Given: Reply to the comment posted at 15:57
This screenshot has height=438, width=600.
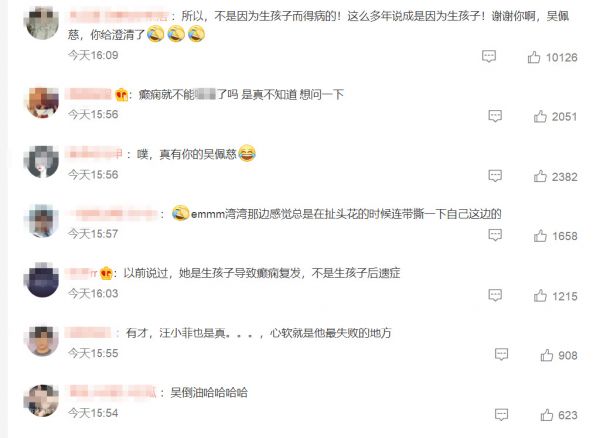Looking at the screenshot, I should pos(495,235).
